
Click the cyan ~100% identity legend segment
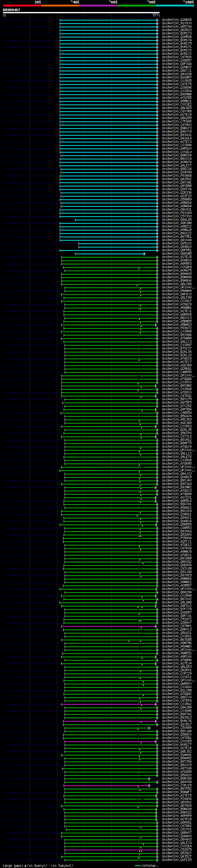(175, 6)
